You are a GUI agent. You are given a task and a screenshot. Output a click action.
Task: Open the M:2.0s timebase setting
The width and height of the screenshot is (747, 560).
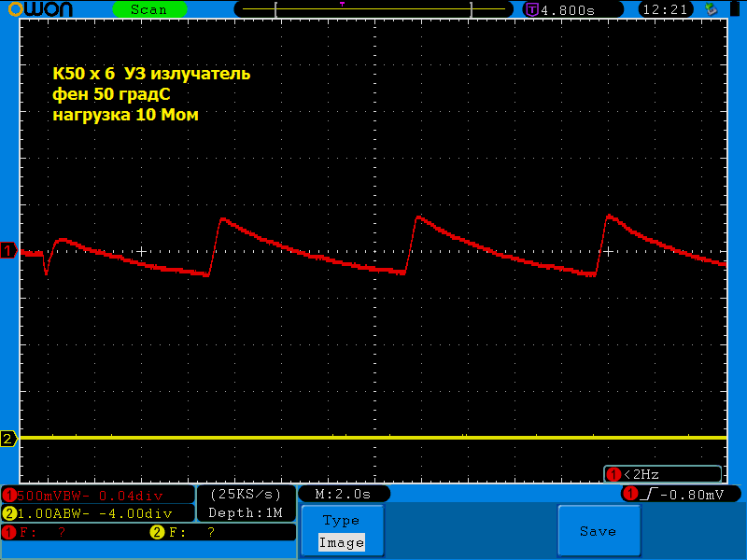pyautogui.click(x=344, y=494)
